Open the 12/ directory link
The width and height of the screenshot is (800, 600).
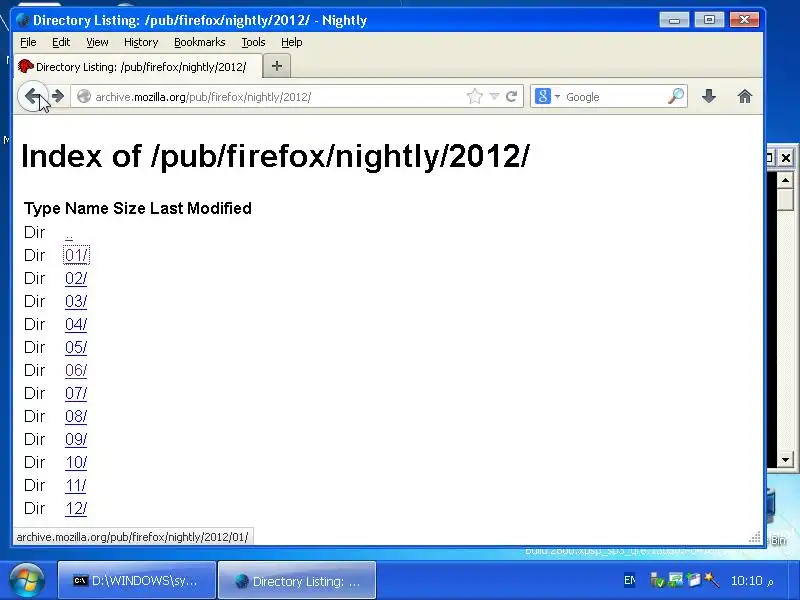(76, 508)
